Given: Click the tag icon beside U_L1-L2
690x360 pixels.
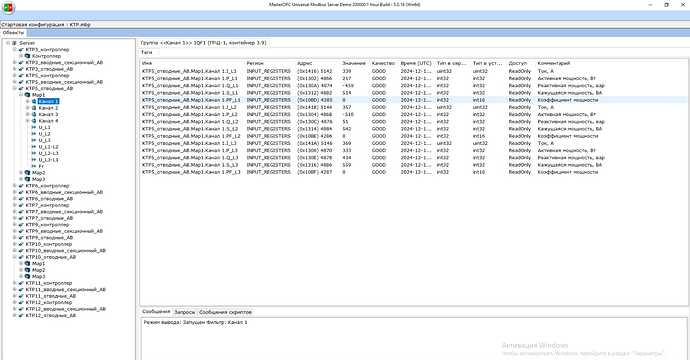Looking at the screenshot, I should click(34, 147).
